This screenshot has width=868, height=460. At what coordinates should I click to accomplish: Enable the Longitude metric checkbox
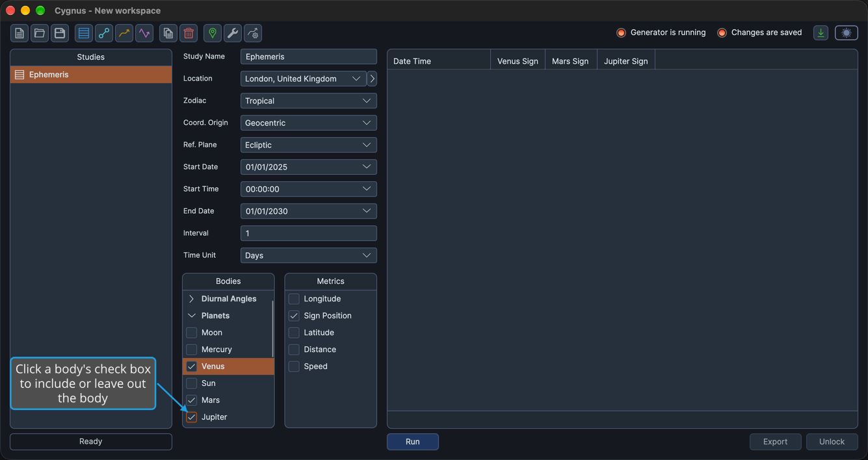[294, 299]
